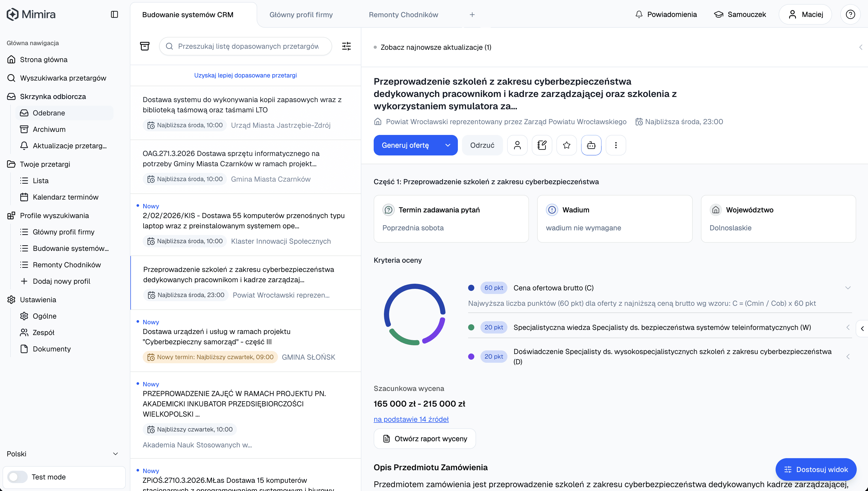Switch to Remonty Chodników tab
Image resolution: width=868 pixels, height=491 pixels.
tap(403, 15)
